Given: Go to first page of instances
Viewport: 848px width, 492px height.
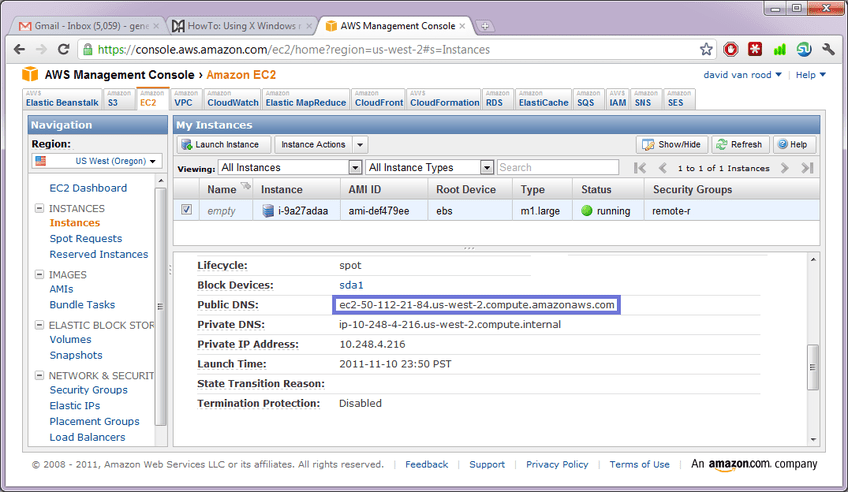Looking at the screenshot, I should (x=640, y=168).
